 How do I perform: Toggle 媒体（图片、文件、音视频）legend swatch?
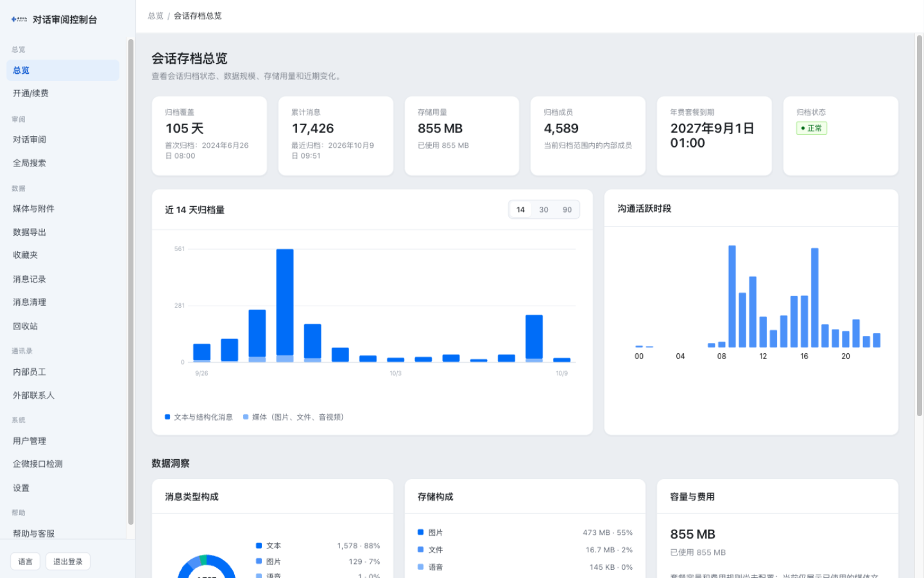point(246,417)
